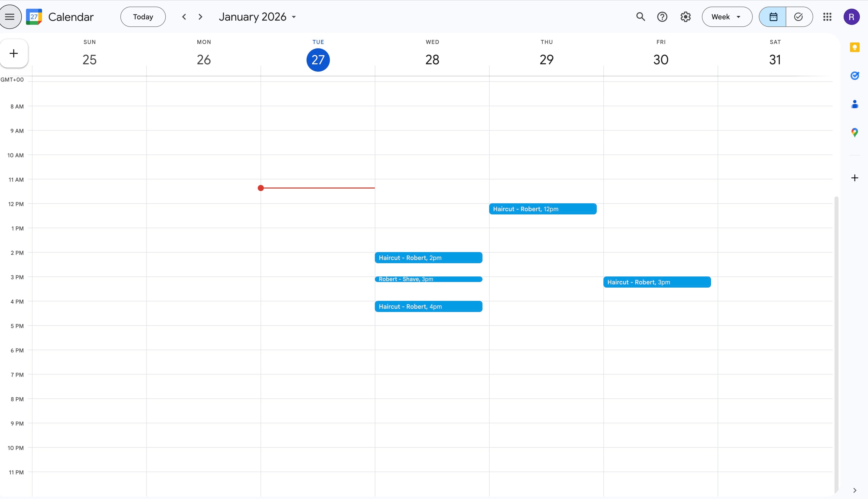The height and width of the screenshot is (499, 868).
Task: Open the main menu hamburger icon
Action: [10, 17]
